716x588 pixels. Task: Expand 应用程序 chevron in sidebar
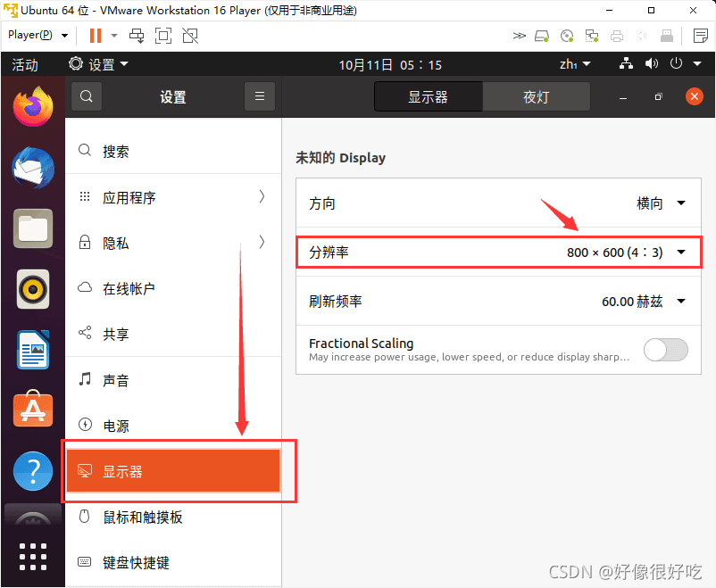click(262, 197)
